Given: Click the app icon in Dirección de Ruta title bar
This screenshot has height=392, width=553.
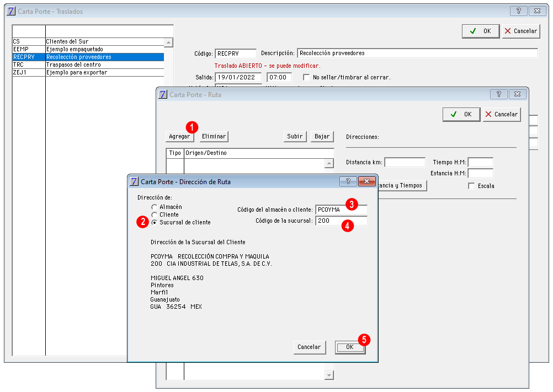Looking at the screenshot, I should [x=134, y=182].
